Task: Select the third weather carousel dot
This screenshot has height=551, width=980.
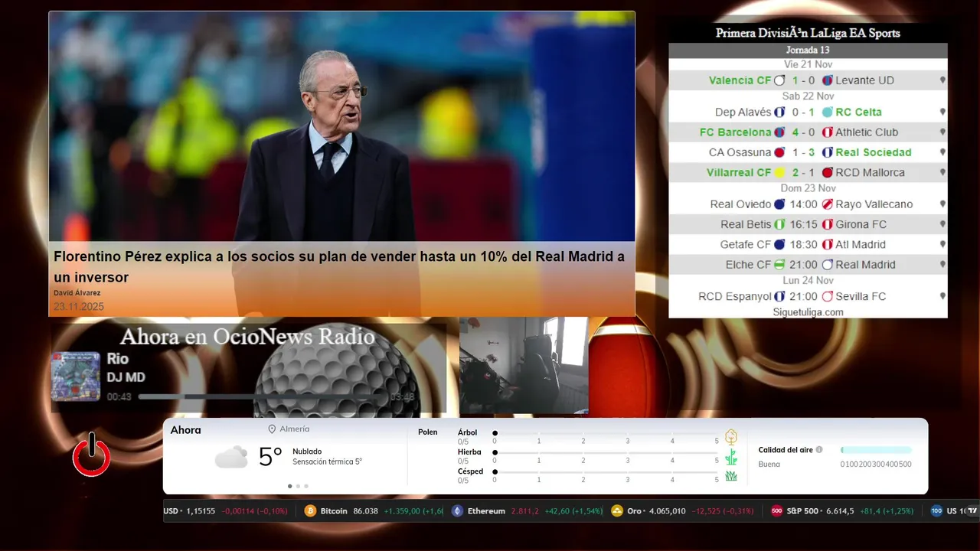Action: click(306, 486)
